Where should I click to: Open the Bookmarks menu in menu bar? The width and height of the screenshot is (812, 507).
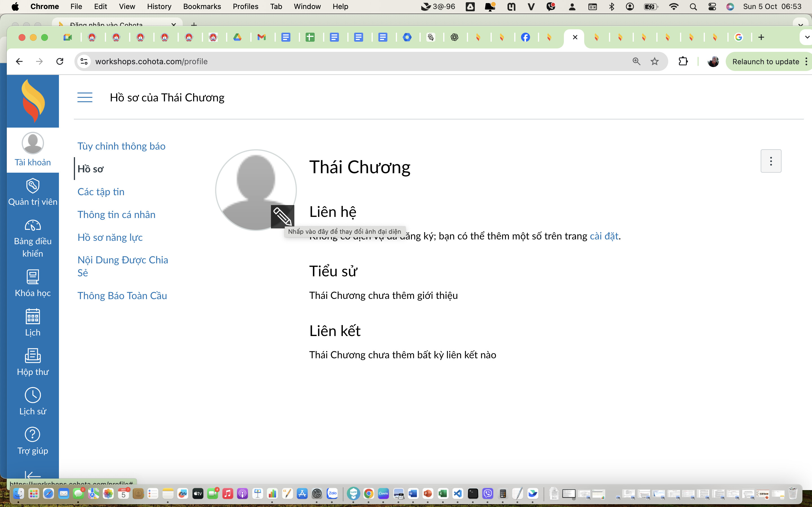click(202, 6)
